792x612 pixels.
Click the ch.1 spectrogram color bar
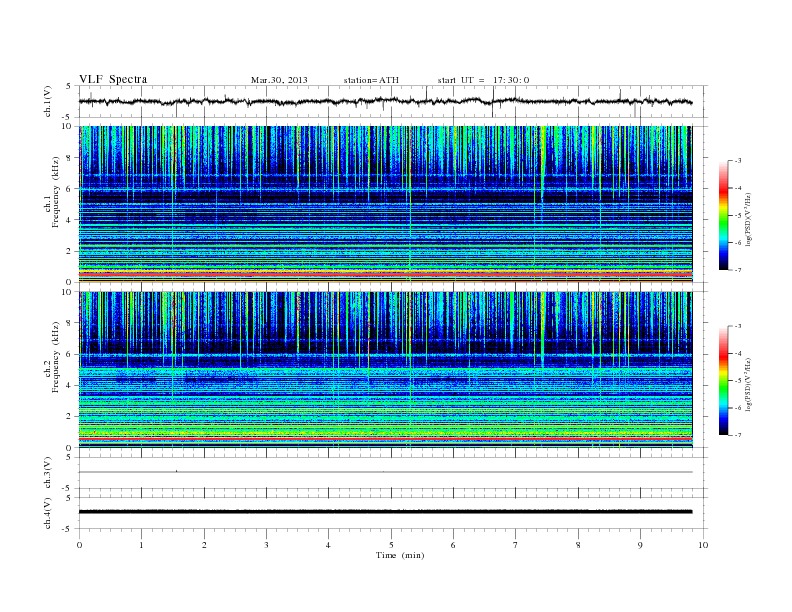tap(723, 215)
